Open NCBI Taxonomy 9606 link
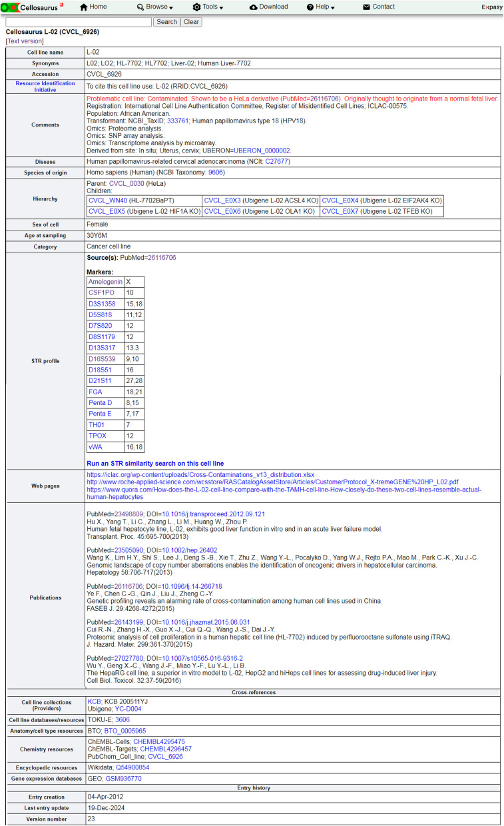The height and width of the screenshot is (826, 504). click(216, 173)
